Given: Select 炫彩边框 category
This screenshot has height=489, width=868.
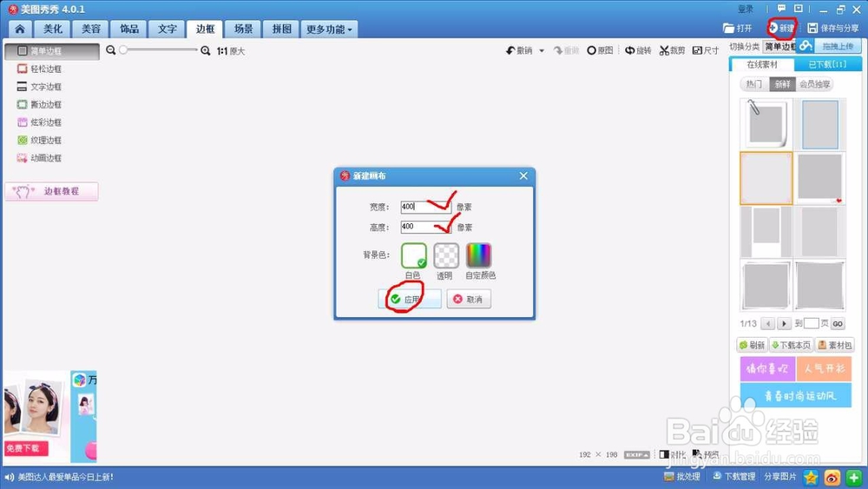Looking at the screenshot, I should [39, 122].
